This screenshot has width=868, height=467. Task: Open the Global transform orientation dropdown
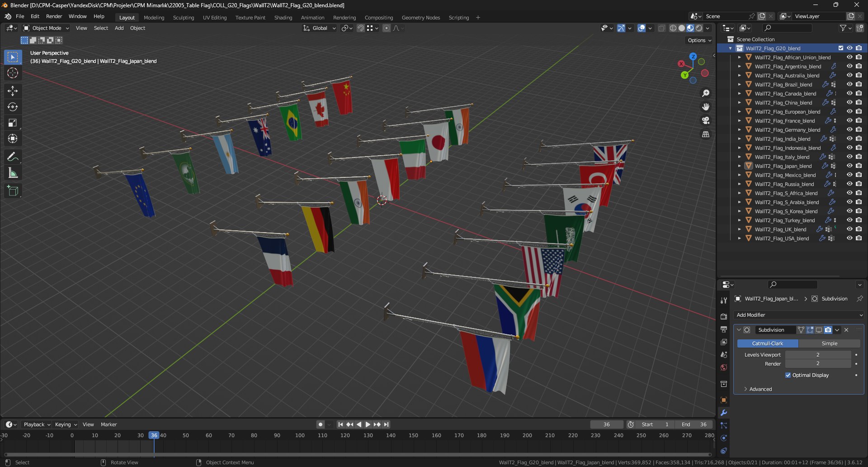(x=319, y=28)
